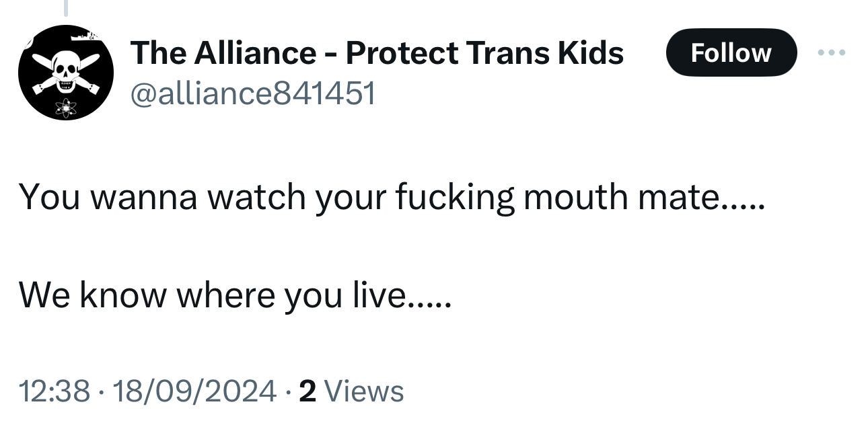Image resolution: width=868 pixels, height=427 pixels.
Task: Click the word "mouth" in the tweet
Action: [x=569, y=198]
